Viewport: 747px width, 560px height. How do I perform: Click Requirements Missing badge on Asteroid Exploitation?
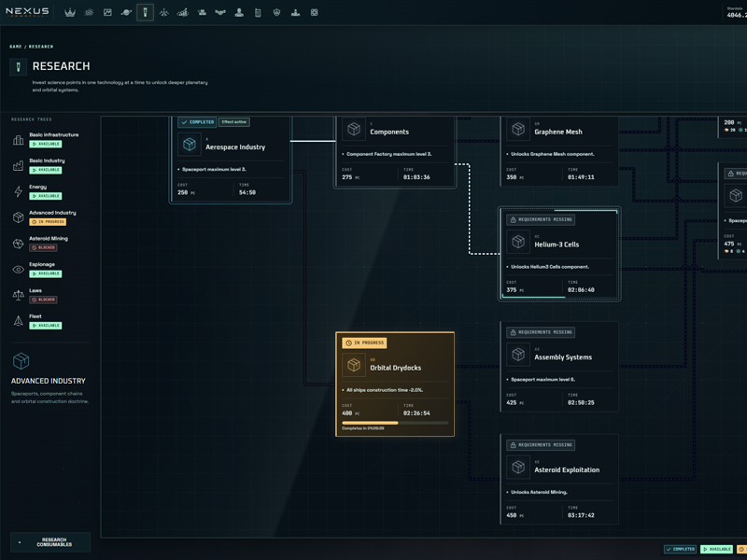[x=541, y=445]
